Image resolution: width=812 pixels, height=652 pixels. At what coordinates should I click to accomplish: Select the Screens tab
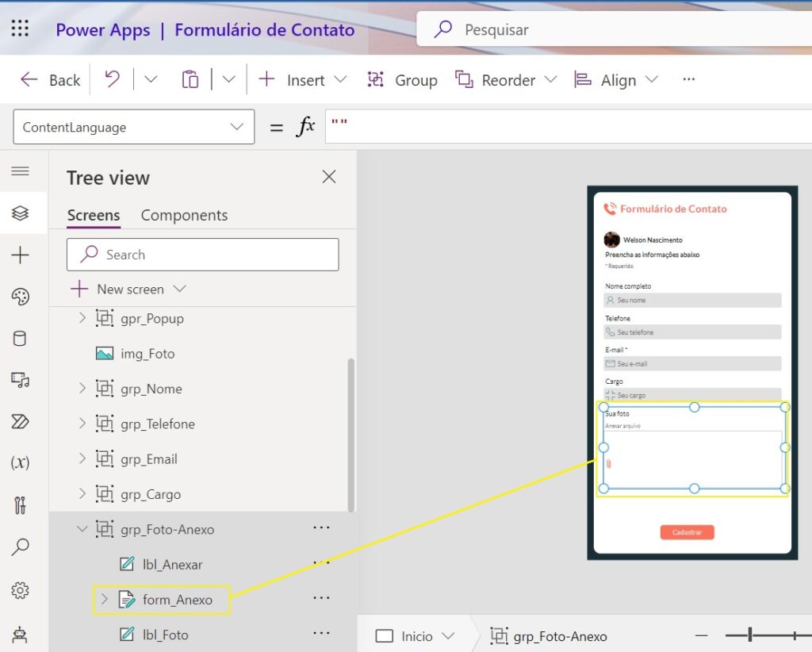click(x=93, y=216)
